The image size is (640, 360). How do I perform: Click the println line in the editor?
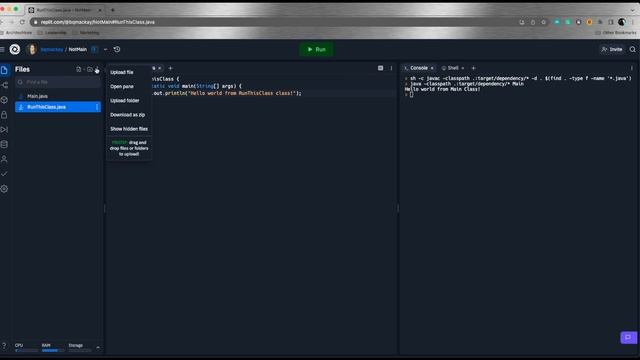[227, 93]
